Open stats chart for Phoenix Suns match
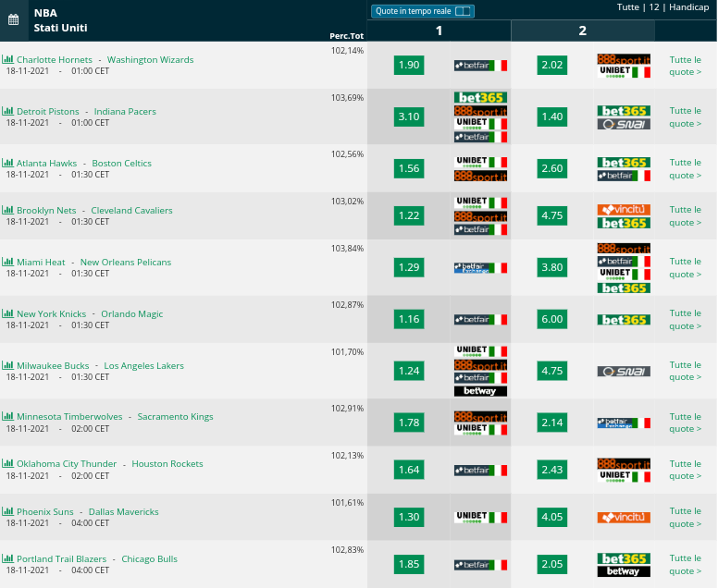Image resolution: width=718 pixels, height=588 pixels. click(x=7, y=511)
